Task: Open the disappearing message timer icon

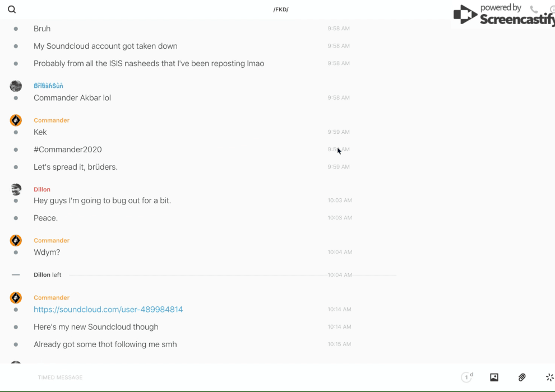Action: [466, 377]
